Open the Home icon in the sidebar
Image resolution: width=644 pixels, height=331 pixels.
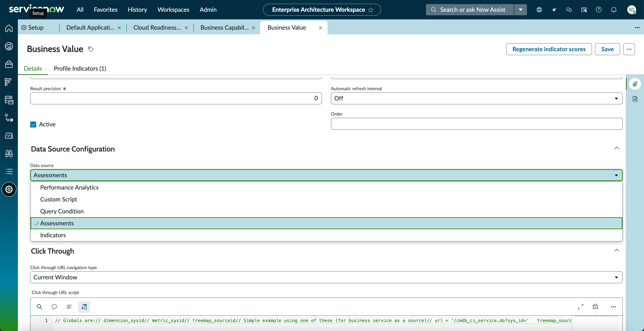point(9,28)
